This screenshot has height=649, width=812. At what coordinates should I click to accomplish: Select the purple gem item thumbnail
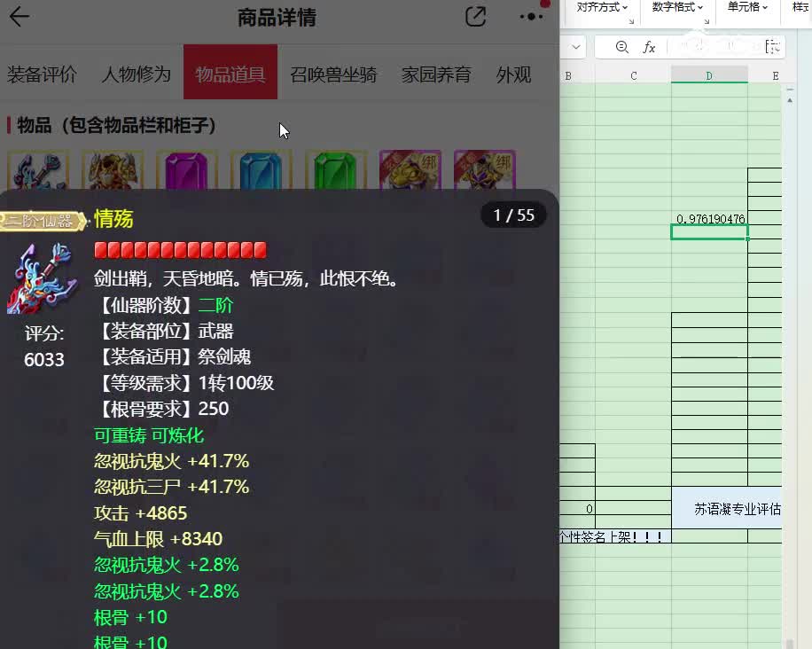tap(186, 170)
